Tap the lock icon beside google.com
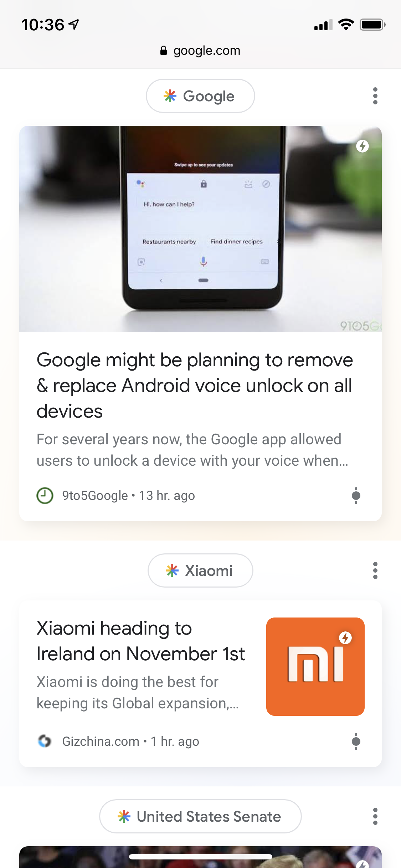401x868 pixels. coord(164,51)
